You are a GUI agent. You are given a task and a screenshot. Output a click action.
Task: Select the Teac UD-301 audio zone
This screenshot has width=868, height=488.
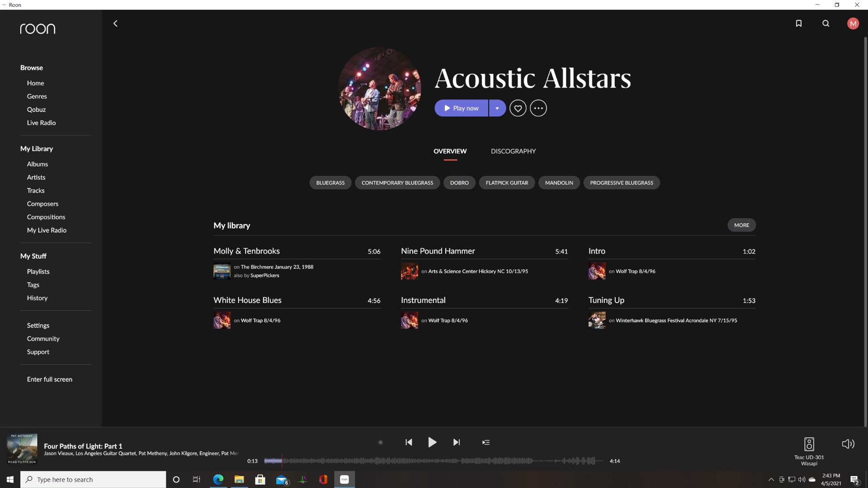tap(809, 451)
